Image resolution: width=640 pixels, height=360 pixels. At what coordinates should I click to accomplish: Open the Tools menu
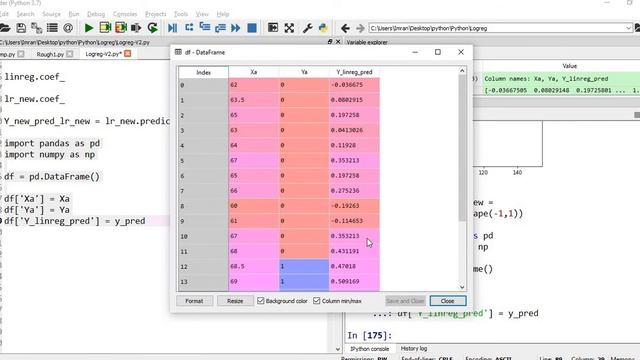181,14
